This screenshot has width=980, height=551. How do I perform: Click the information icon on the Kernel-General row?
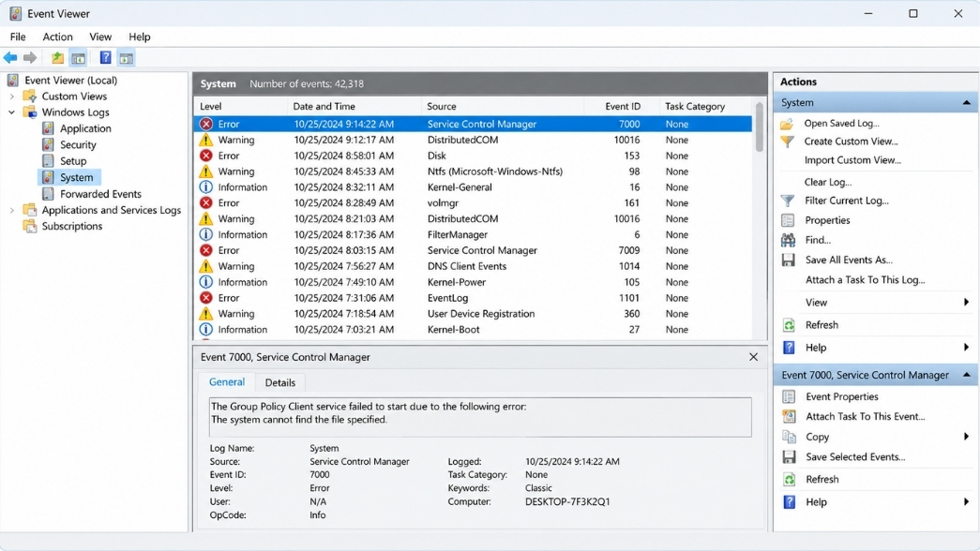(x=205, y=187)
